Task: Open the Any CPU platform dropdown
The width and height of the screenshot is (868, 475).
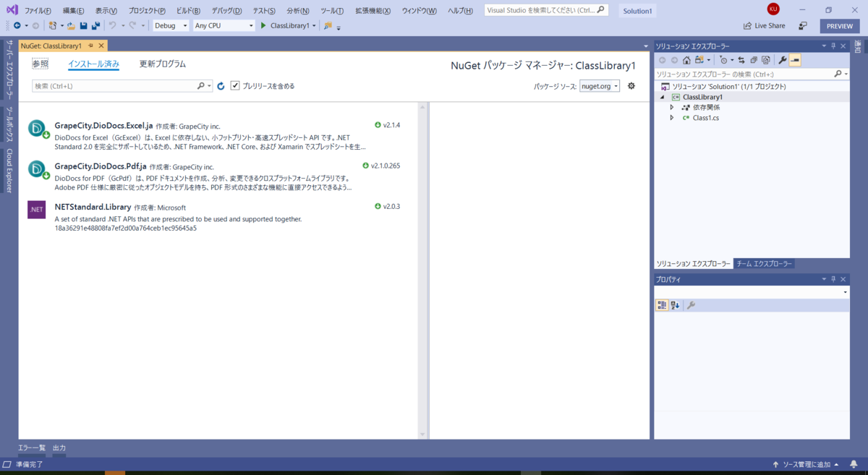Action: tap(224, 25)
